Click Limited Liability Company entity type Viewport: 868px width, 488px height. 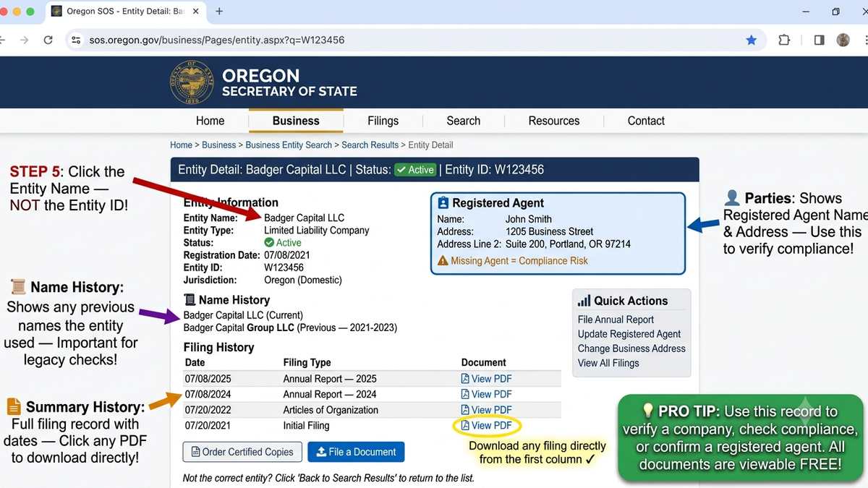pos(316,230)
